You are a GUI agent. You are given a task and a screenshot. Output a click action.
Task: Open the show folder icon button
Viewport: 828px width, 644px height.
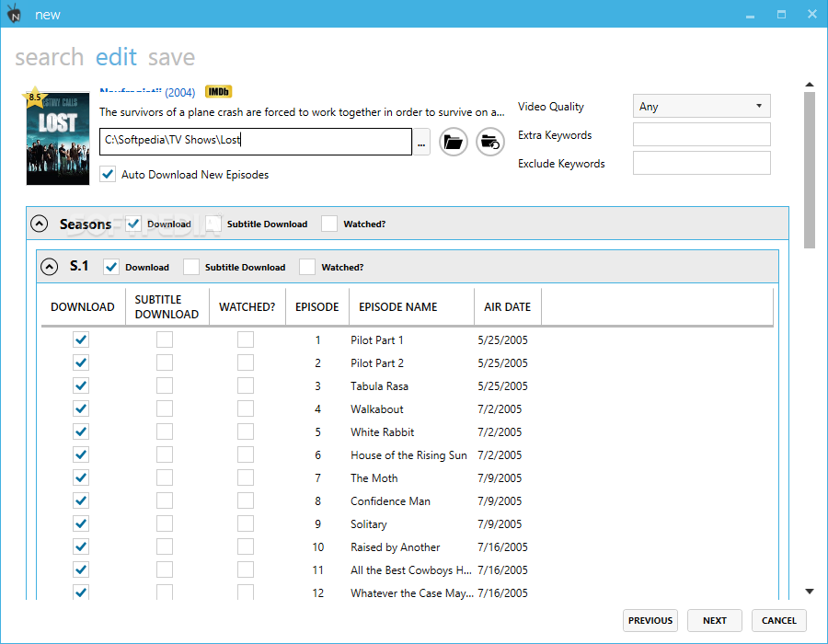tap(453, 142)
